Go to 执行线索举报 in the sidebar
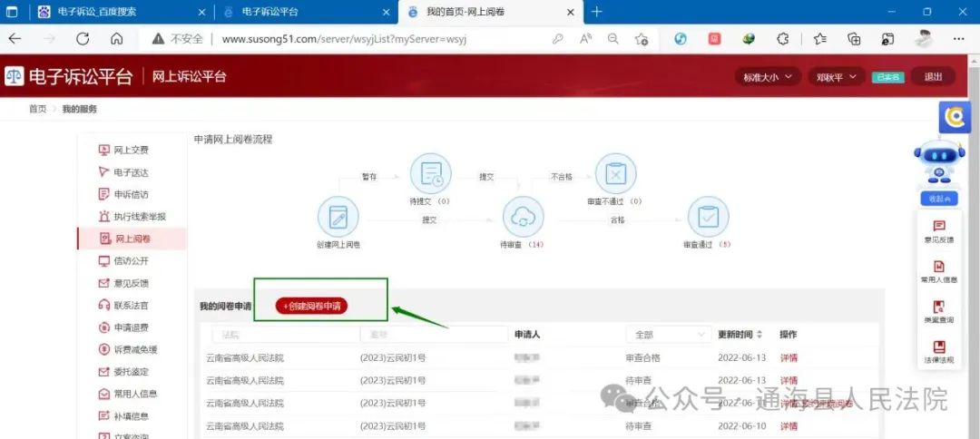This screenshot has height=439, width=980. click(x=132, y=217)
